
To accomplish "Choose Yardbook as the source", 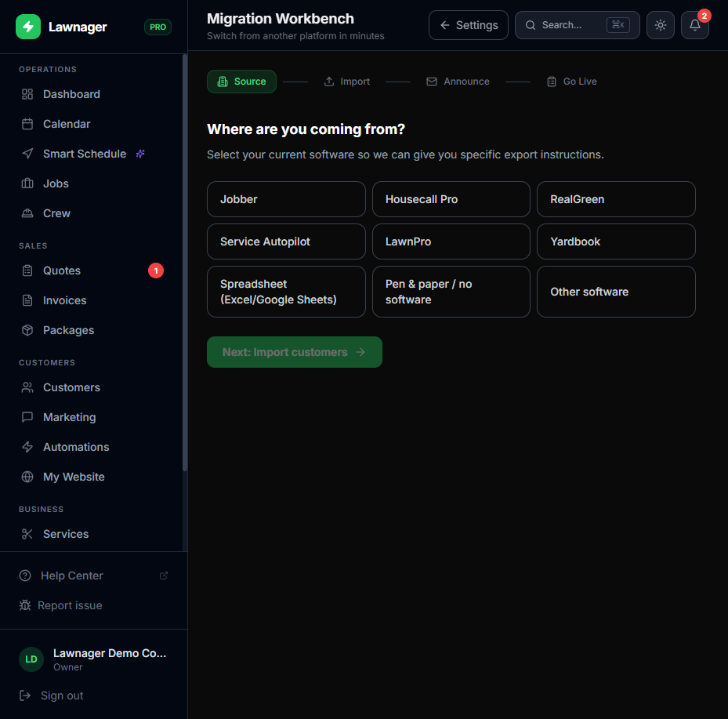I will click(616, 241).
